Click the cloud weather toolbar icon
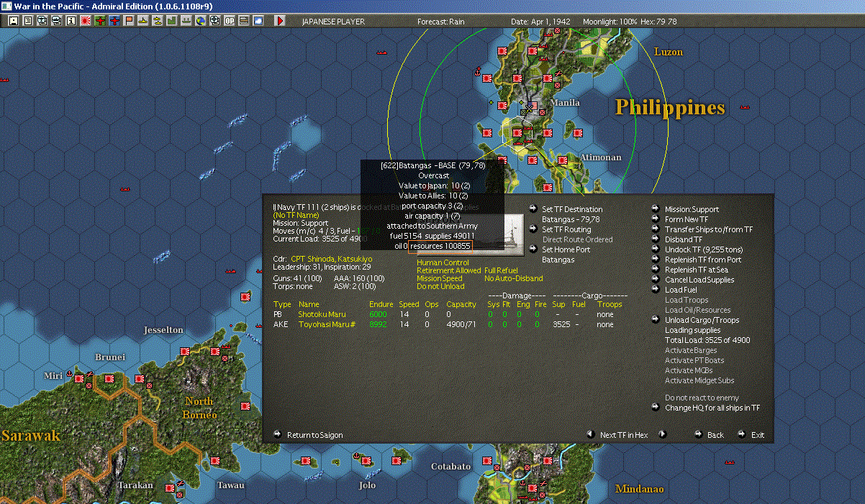The image size is (865, 504). pyautogui.click(x=258, y=22)
